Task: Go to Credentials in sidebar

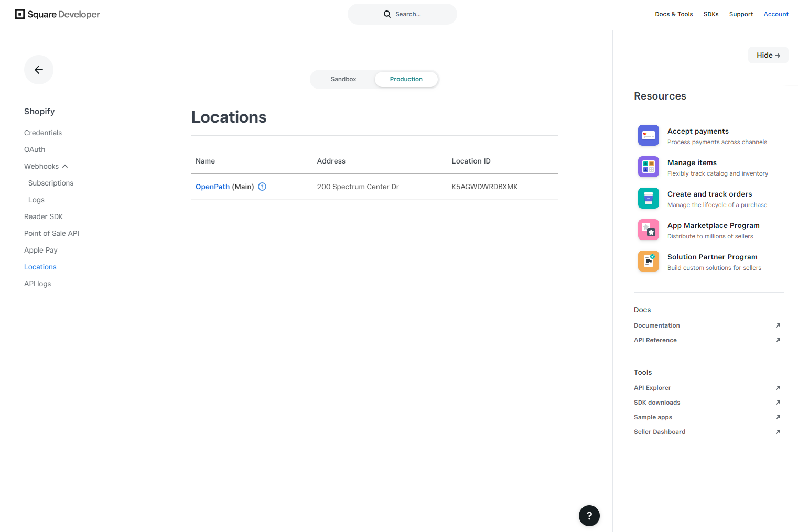Action: click(x=43, y=133)
